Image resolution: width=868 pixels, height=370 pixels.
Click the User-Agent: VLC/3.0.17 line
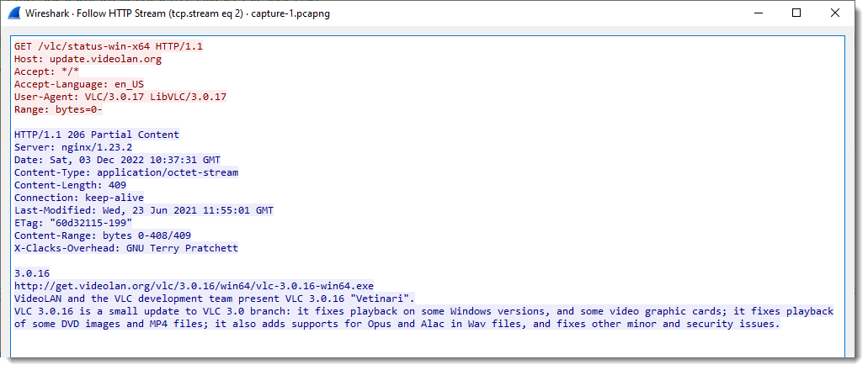point(120,97)
